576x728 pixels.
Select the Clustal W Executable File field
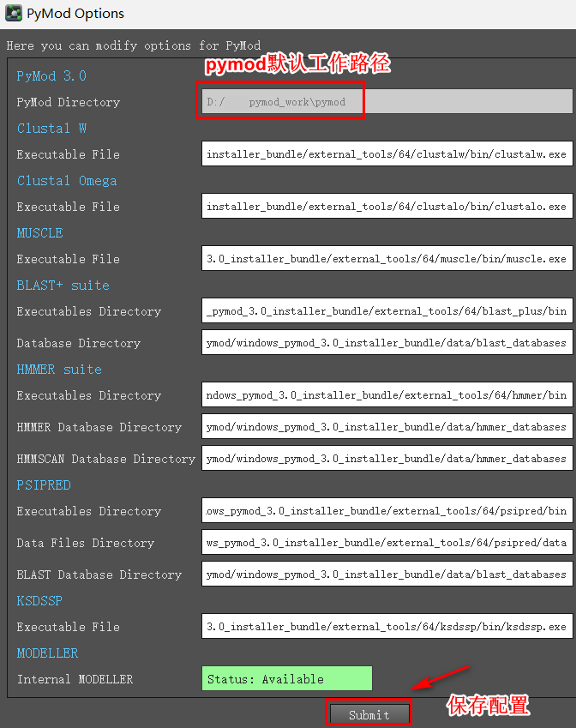[x=387, y=154]
